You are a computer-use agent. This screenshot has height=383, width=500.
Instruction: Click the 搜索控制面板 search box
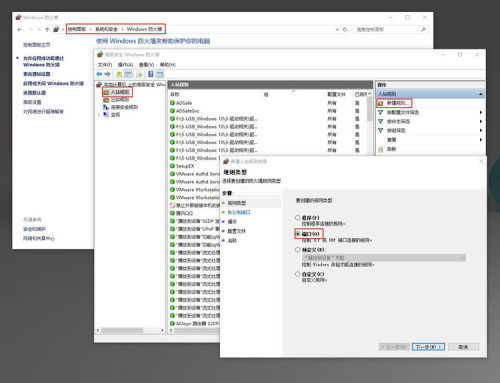point(390,30)
